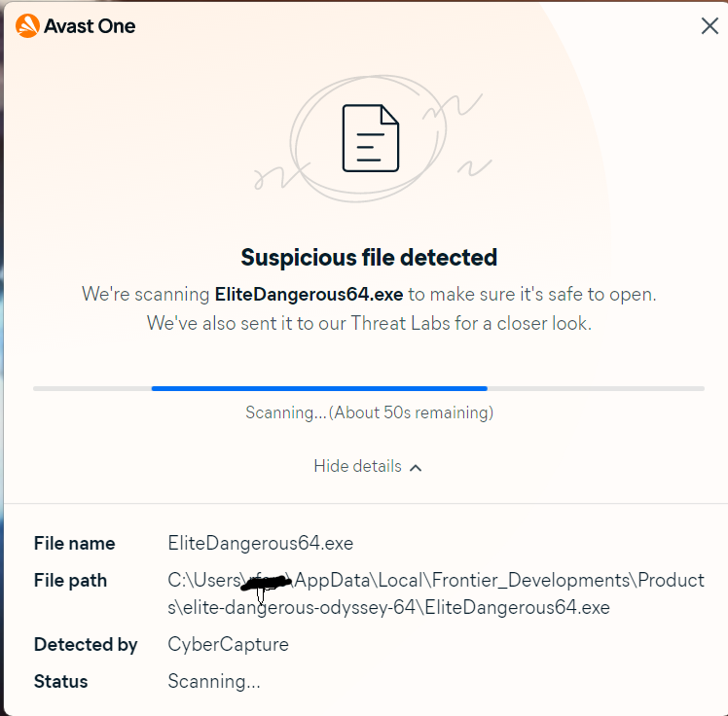The height and width of the screenshot is (716, 728).
Task: Click the Status label
Action: pos(60,681)
